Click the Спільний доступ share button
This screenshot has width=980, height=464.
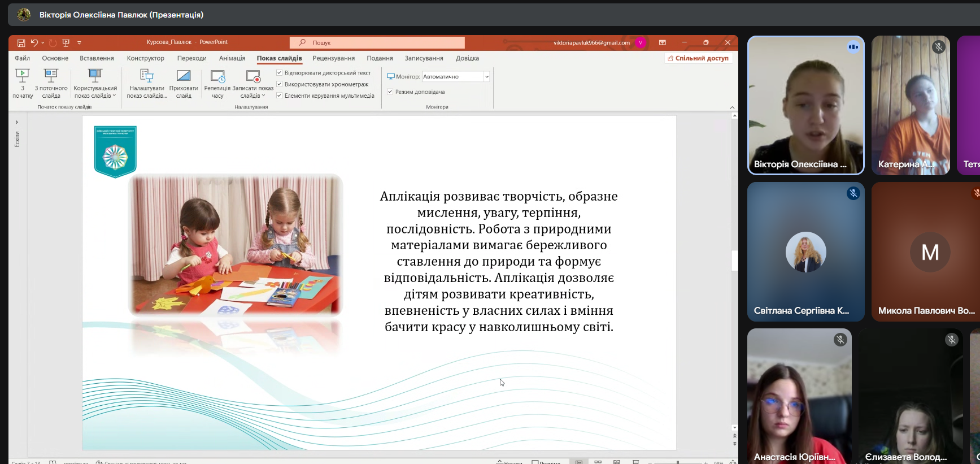(698, 58)
